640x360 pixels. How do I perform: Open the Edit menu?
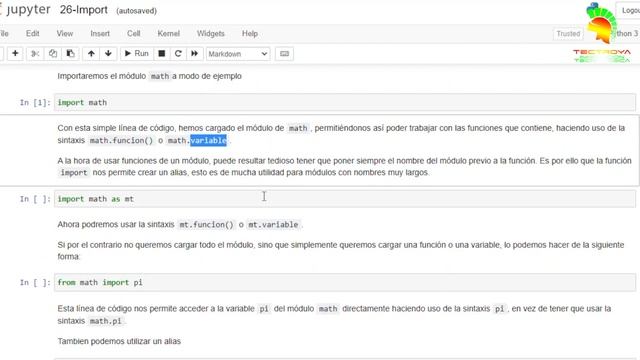pyautogui.click(x=33, y=33)
